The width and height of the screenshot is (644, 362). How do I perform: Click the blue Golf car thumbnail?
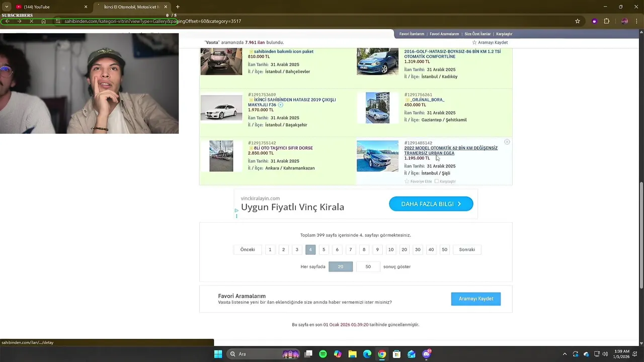pos(377,61)
